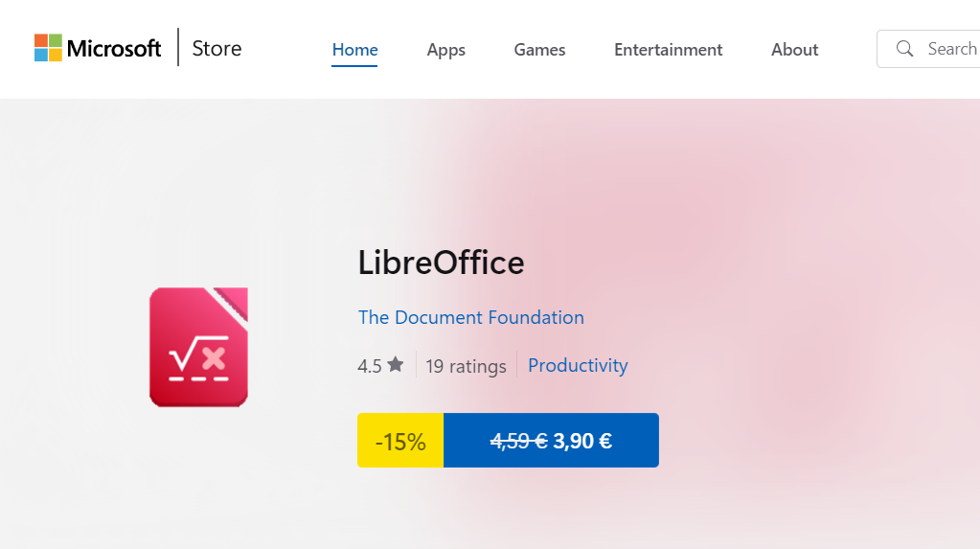Open the Store home link
The height and width of the screenshot is (549, 980).
[217, 49]
